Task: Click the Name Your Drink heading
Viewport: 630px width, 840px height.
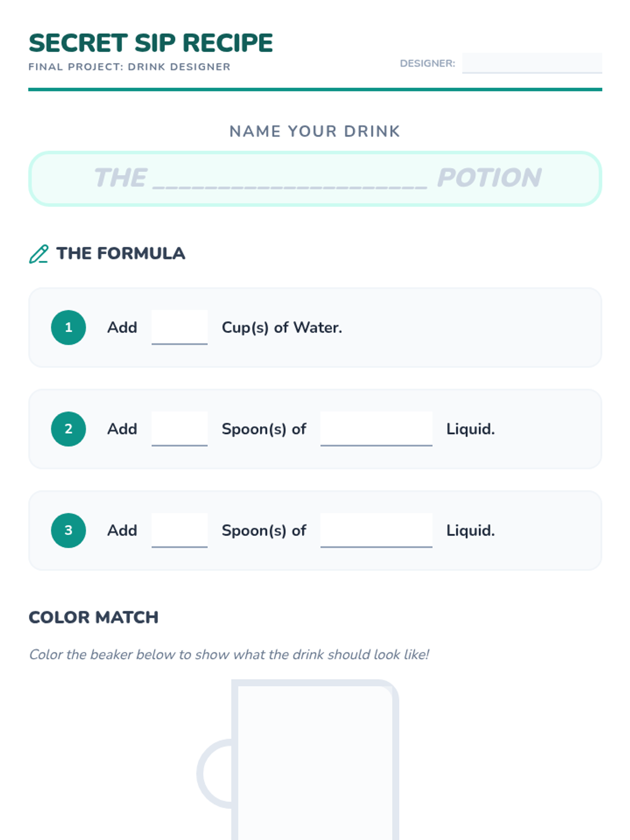Action: [x=314, y=131]
